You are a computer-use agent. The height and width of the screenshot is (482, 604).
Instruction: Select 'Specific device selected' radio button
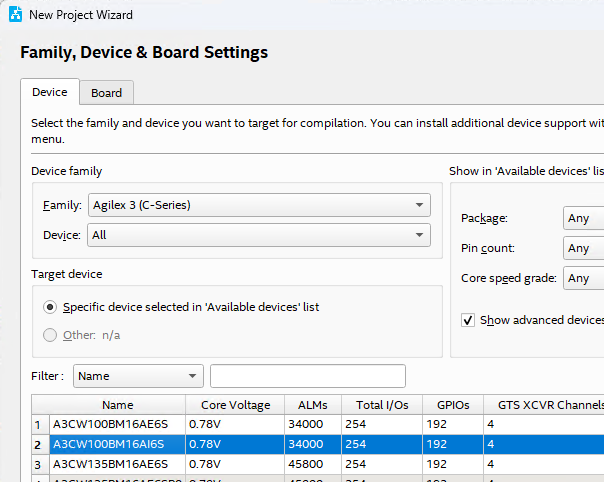coord(50,307)
